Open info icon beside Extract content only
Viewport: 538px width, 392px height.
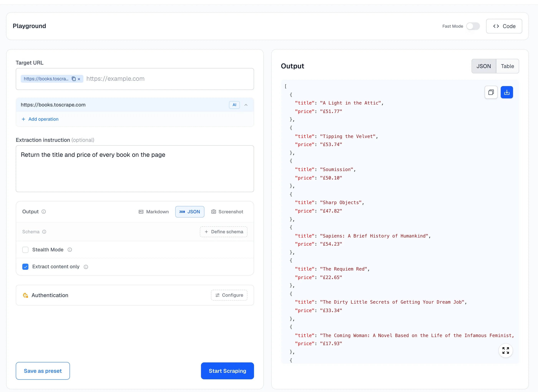(x=86, y=267)
